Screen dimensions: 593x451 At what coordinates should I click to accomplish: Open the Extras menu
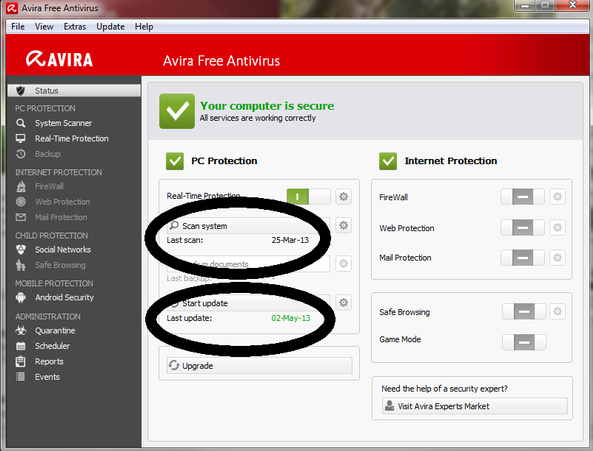click(75, 27)
